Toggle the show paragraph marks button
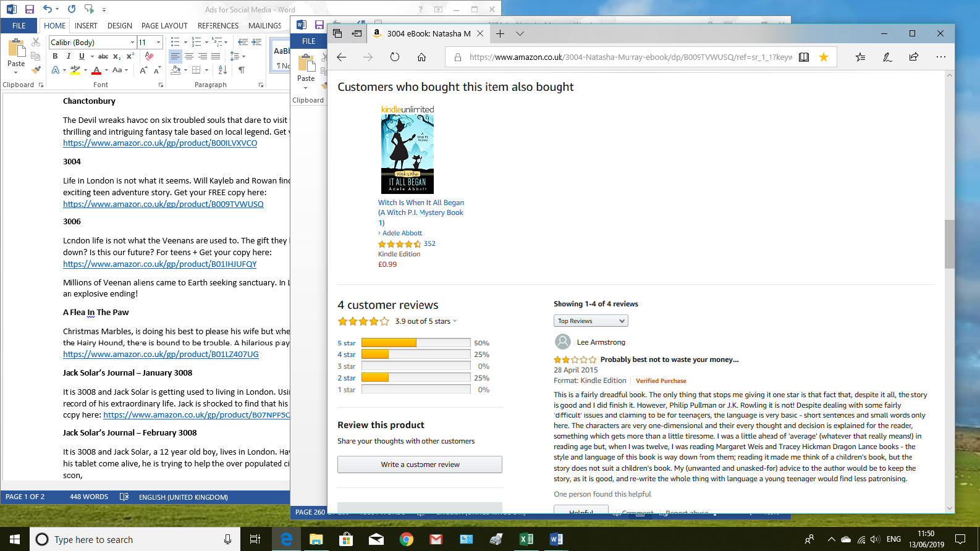980x551 pixels. (x=242, y=70)
